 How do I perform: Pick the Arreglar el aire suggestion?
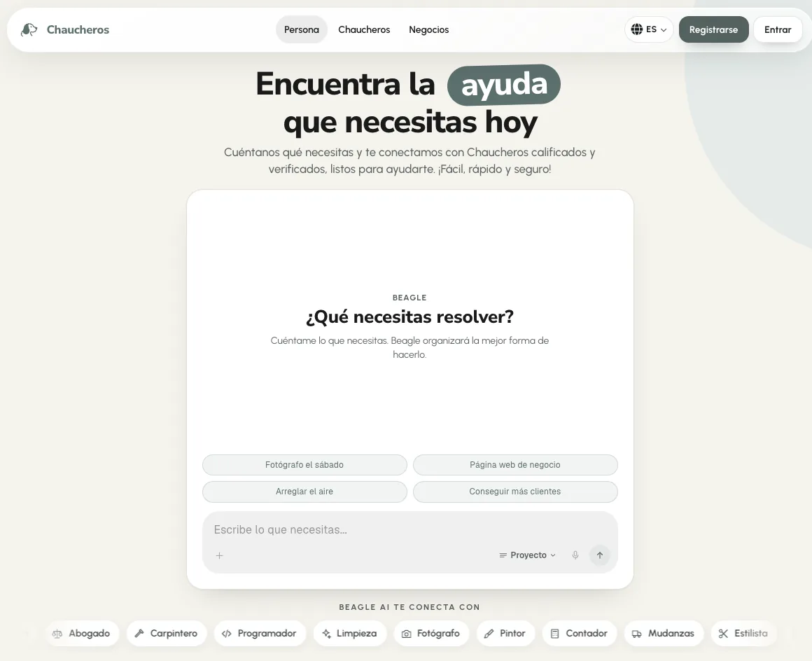304,492
